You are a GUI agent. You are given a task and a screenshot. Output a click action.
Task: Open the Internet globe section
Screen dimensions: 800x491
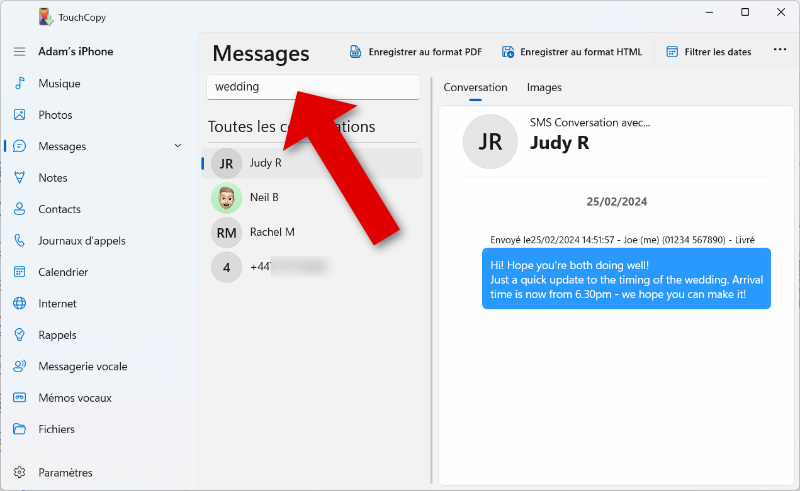click(19, 304)
